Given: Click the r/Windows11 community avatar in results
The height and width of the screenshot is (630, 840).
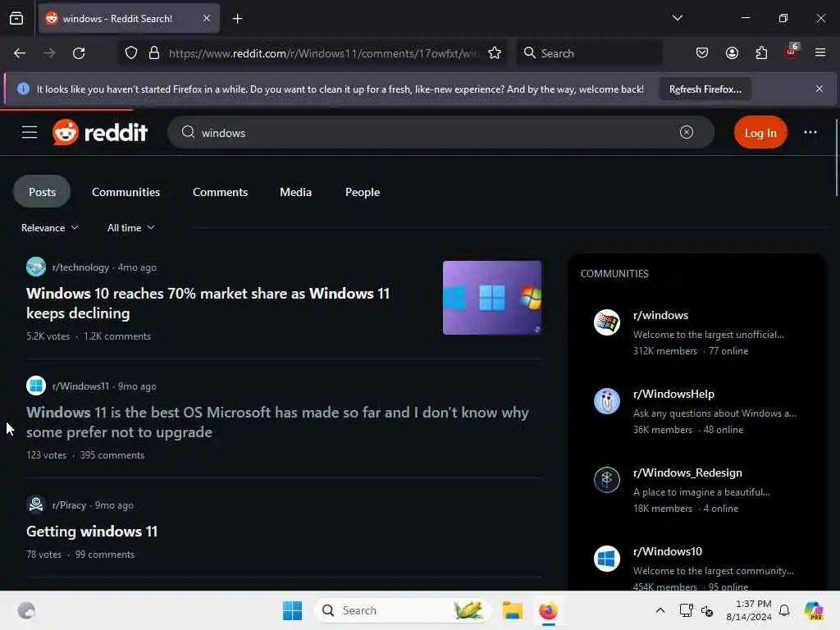Looking at the screenshot, I should [x=36, y=386].
